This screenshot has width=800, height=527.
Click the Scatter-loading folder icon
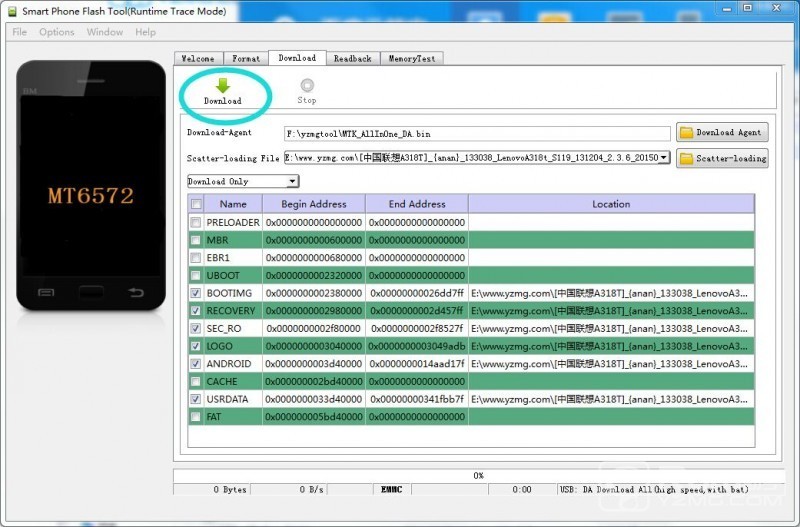687,158
